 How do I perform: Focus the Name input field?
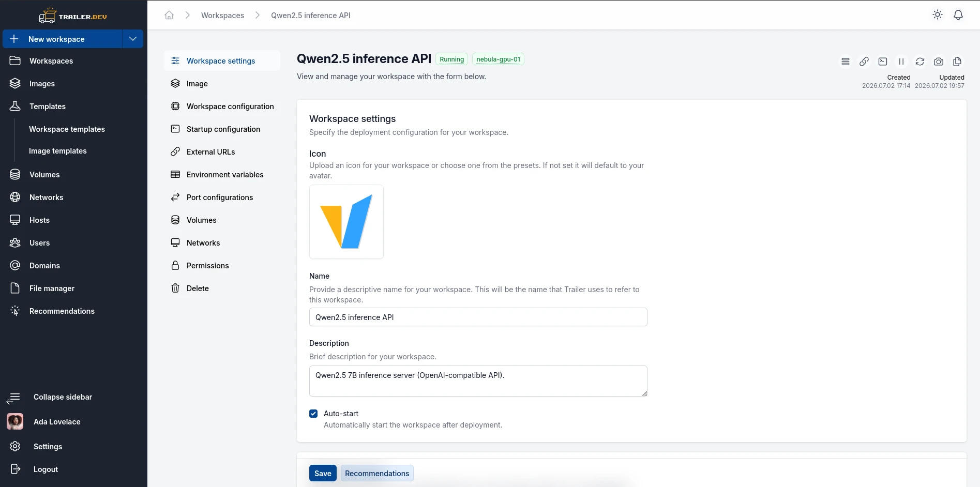point(478,317)
